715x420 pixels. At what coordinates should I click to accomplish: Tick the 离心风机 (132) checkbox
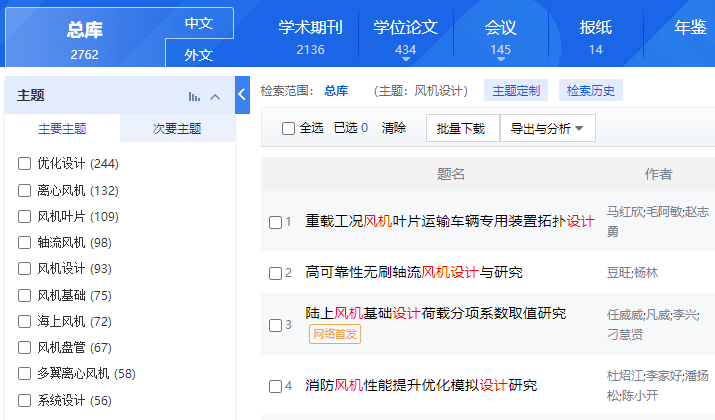(25, 190)
